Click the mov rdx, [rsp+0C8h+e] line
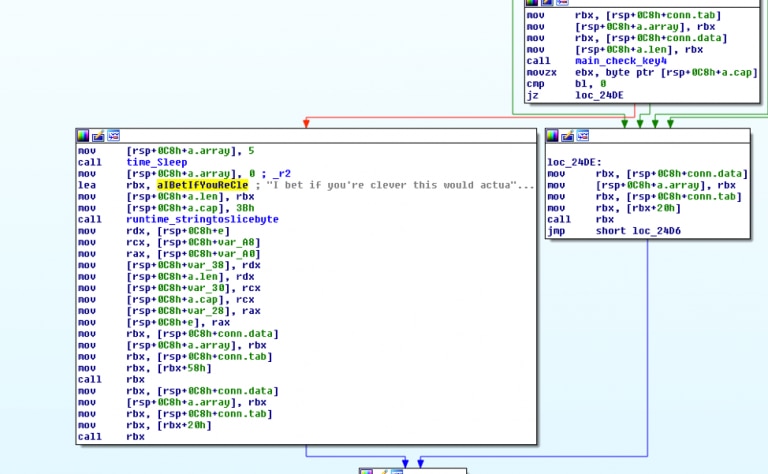This screenshot has width=768, height=474. click(x=154, y=231)
